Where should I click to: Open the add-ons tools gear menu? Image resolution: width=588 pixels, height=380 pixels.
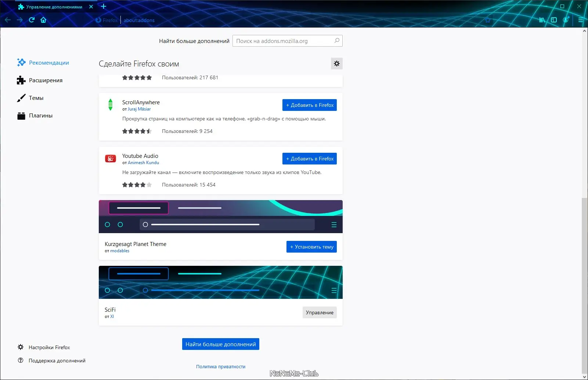click(x=337, y=64)
